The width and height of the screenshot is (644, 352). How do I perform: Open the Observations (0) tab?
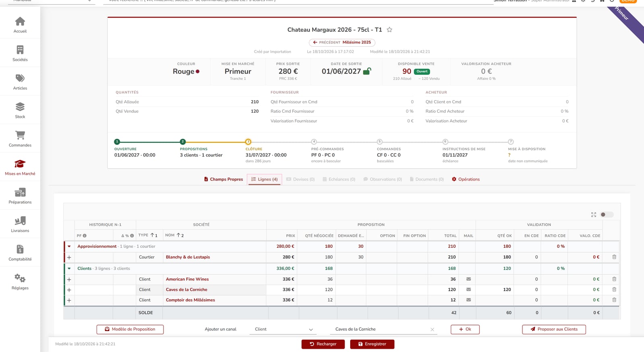click(382, 179)
